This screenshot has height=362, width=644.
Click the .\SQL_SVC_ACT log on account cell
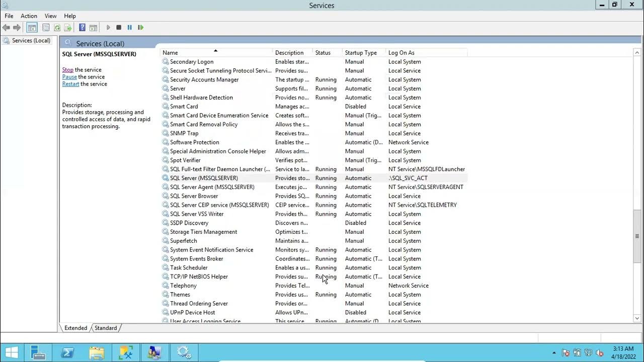408,178
